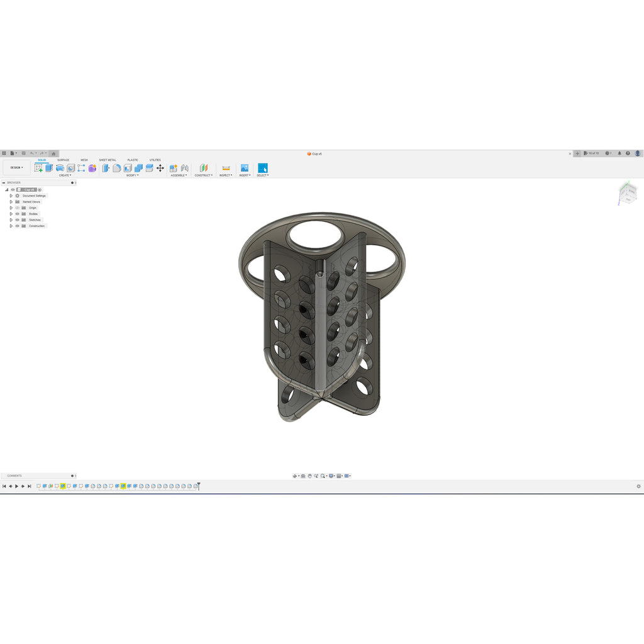The height and width of the screenshot is (644, 644).
Task: Open the Design workspace dropdown
Action: 16,167
